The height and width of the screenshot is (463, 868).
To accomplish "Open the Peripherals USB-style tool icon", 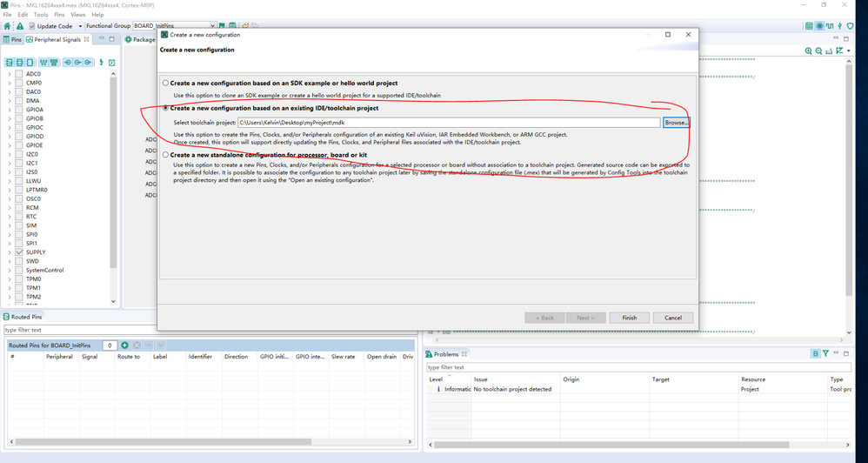I will [840, 26].
